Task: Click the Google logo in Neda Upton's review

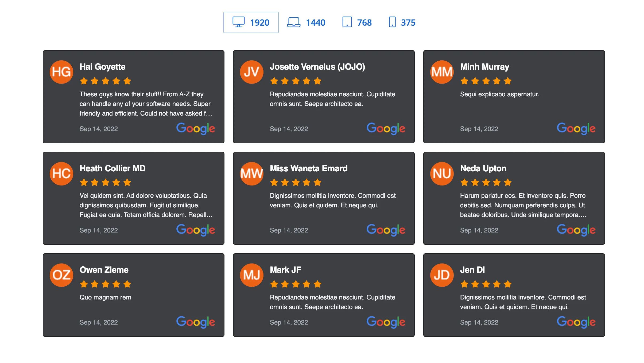Action: click(576, 230)
